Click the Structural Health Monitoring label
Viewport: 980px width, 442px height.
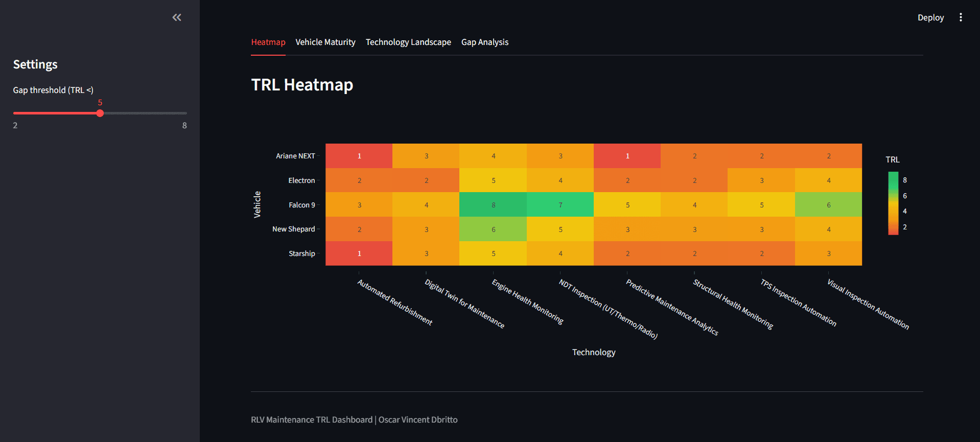(733, 304)
